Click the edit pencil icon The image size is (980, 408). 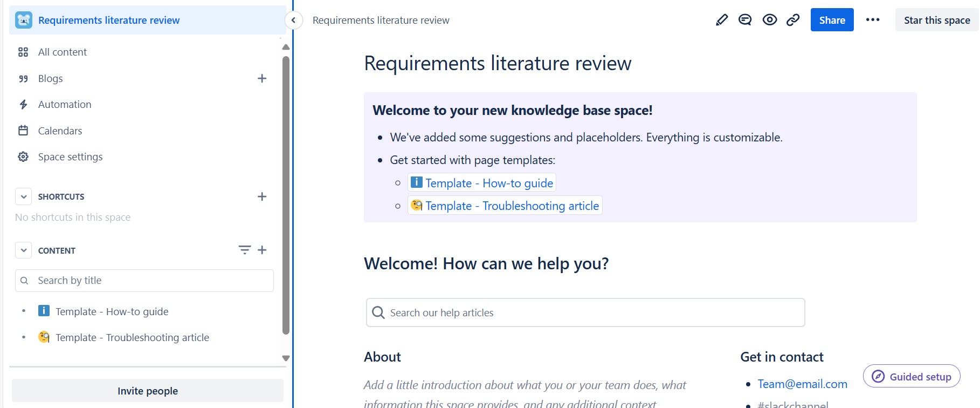point(721,20)
